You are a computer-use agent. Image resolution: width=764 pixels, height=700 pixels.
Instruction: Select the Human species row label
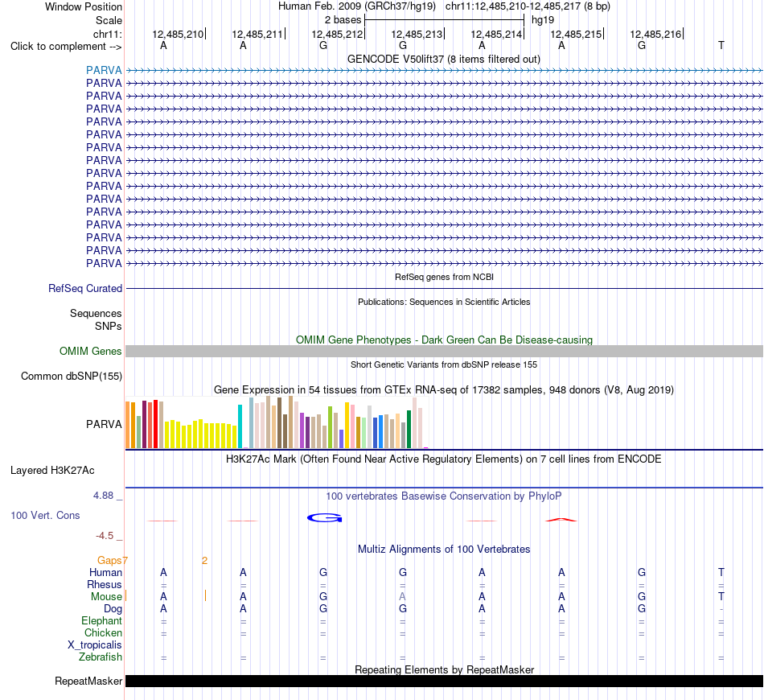click(105, 572)
